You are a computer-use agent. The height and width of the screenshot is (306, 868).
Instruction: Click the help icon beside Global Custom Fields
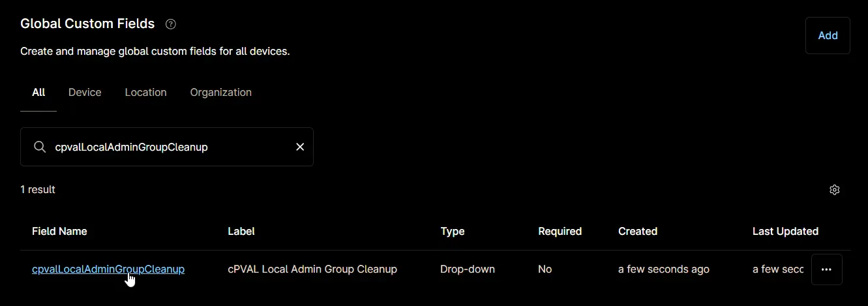coord(171,24)
